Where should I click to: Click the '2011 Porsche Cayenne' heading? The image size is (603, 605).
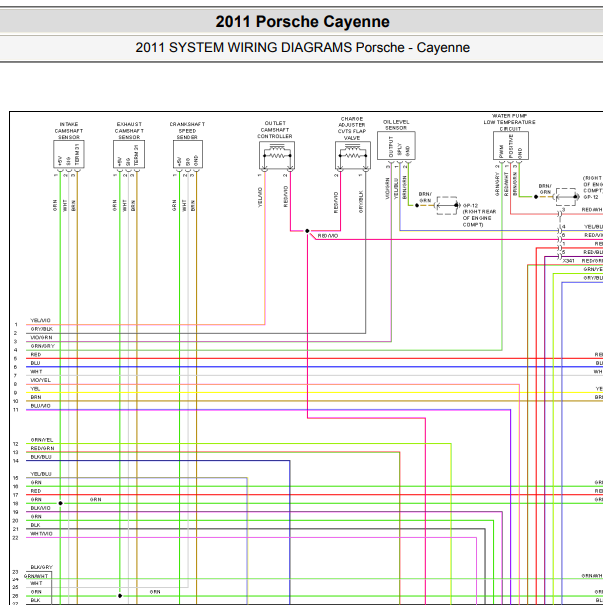point(302,22)
